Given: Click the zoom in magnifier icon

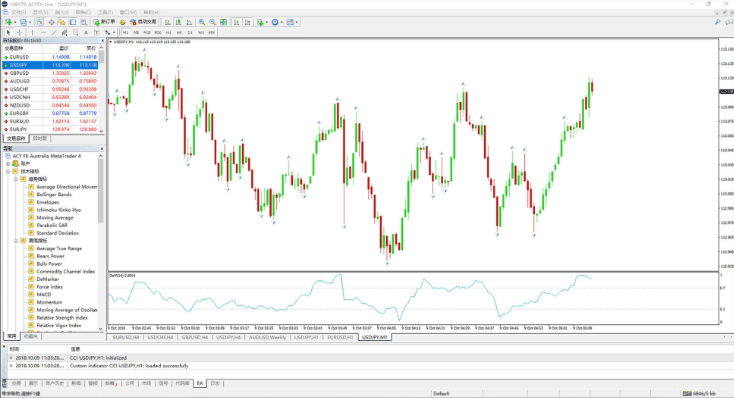Looking at the screenshot, I should (x=202, y=22).
